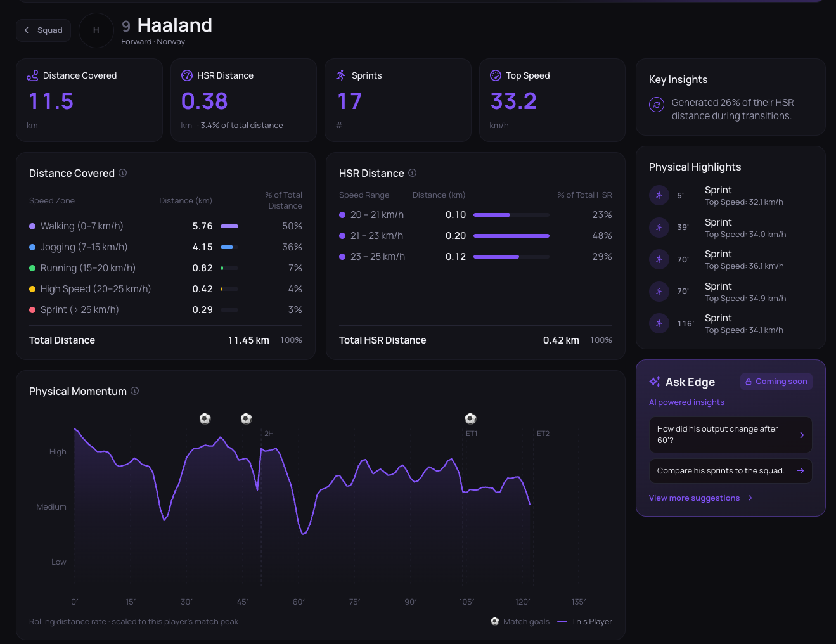Click the Walking zone purple color dot
836x644 pixels.
click(x=32, y=226)
